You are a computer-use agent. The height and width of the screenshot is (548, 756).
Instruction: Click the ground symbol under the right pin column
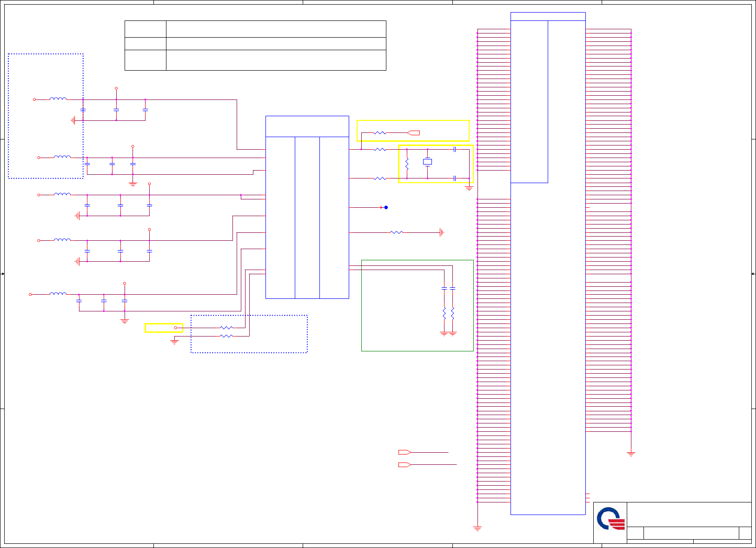pos(631,454)
